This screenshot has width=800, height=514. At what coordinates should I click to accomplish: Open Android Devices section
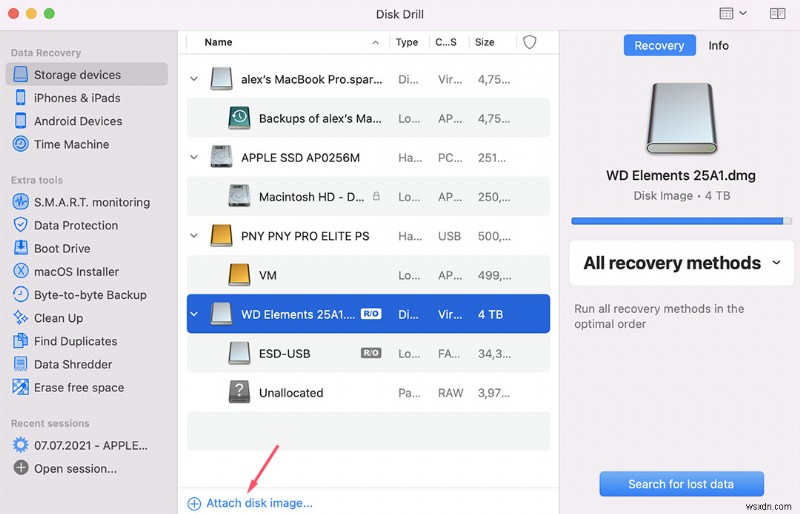[78, 121]
